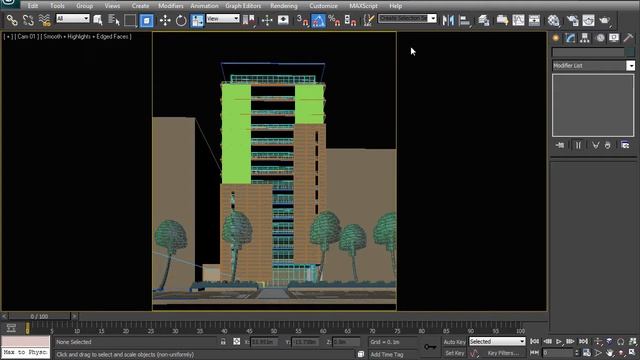Viewport: 640px width, 360px height.
Task: Click the Mirror tool icon
Action: (448, 20)
